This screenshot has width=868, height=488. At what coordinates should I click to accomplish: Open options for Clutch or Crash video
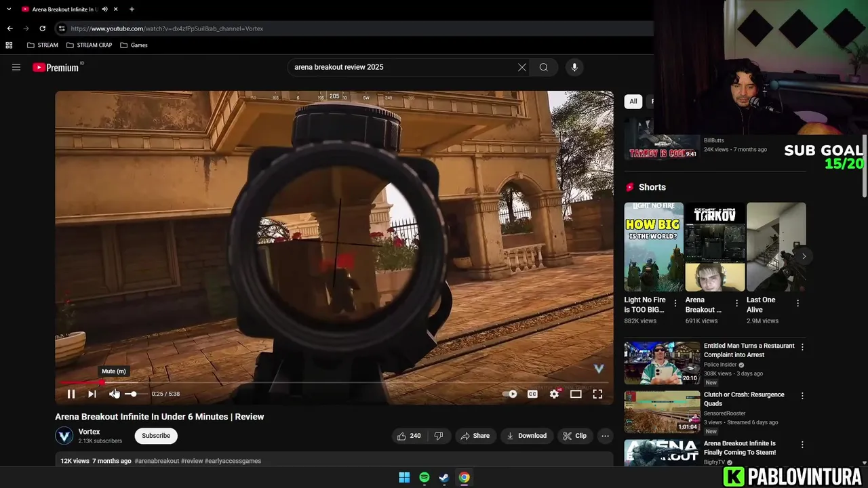[802, 396]
